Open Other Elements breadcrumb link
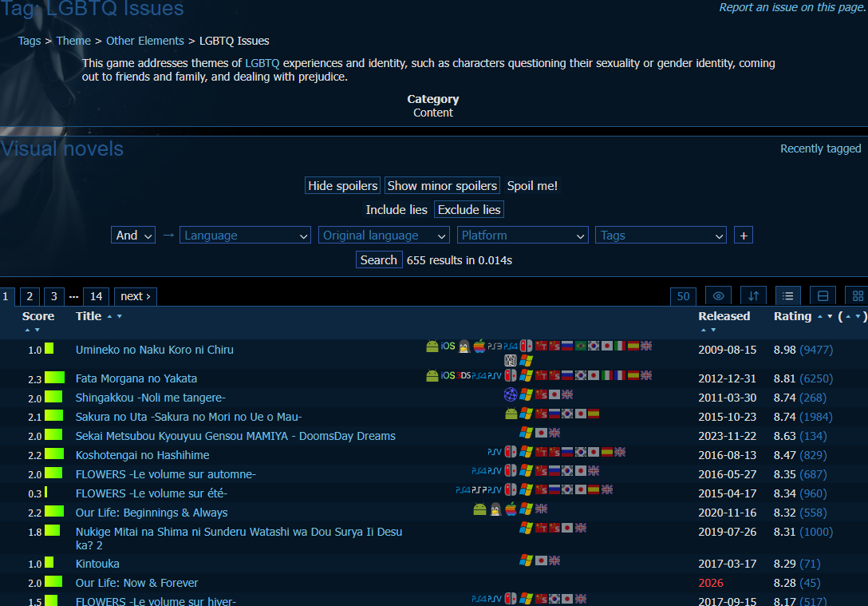 [145, 41]
